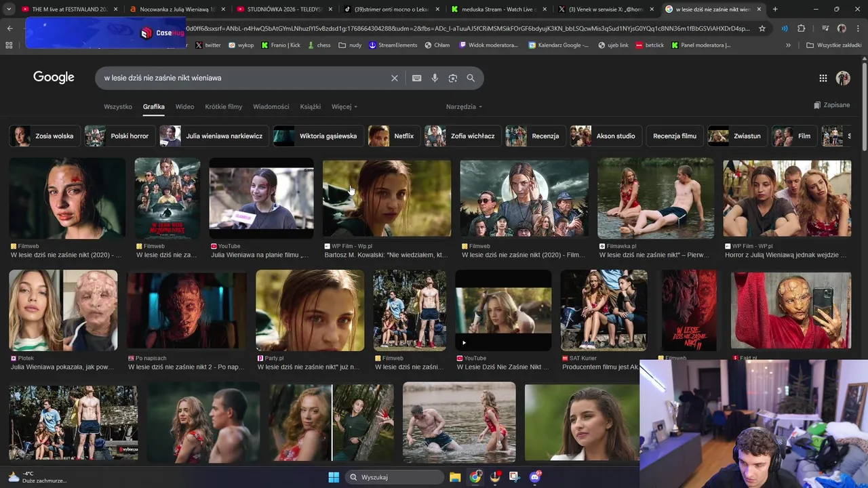
Task: Filter by Zwiastun chip
Action: (x=738, y=136)
